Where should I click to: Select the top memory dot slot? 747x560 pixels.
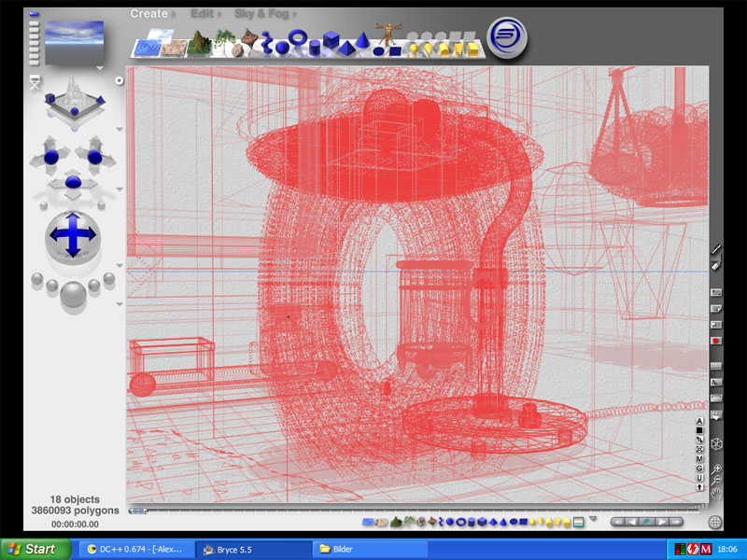point(35,15)
